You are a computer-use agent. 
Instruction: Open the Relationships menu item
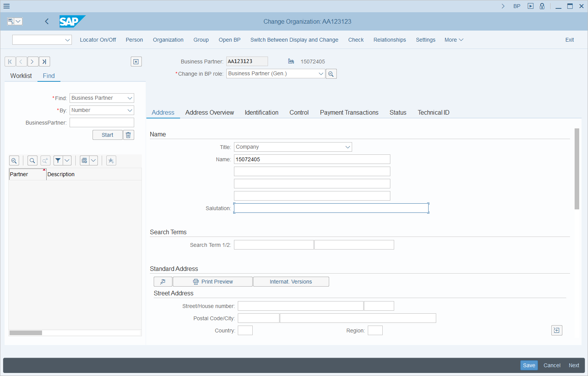(x=390, y=40)
